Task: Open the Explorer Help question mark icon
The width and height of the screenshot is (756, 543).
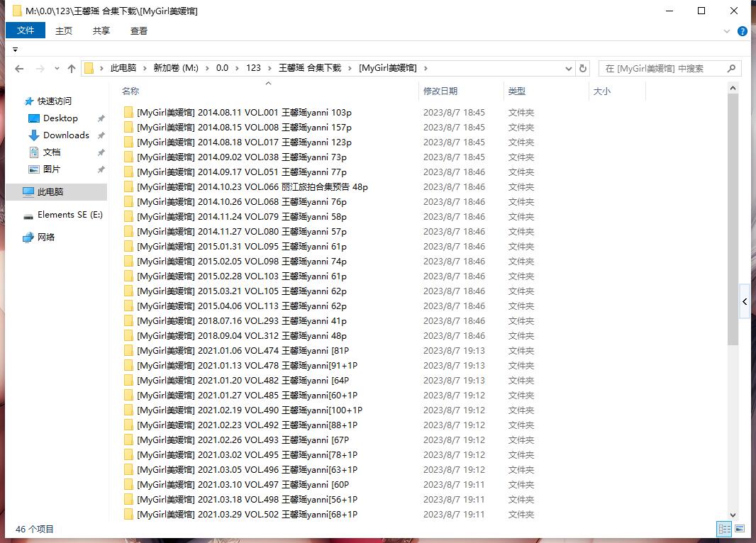Action: [x=743, y=31]
